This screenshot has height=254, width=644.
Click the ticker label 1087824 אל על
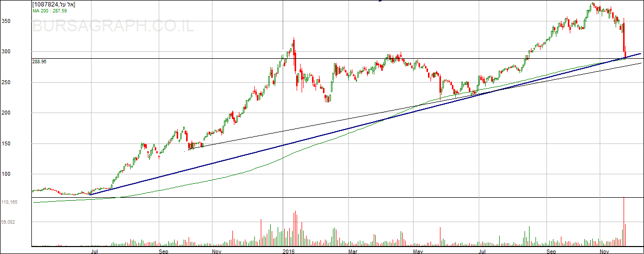(x=54, y=4)
